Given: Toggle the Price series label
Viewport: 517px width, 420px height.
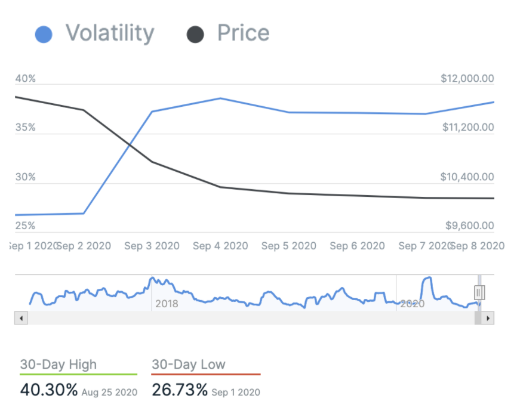Looking at the screenshot, I should click(x=243, y=33).
